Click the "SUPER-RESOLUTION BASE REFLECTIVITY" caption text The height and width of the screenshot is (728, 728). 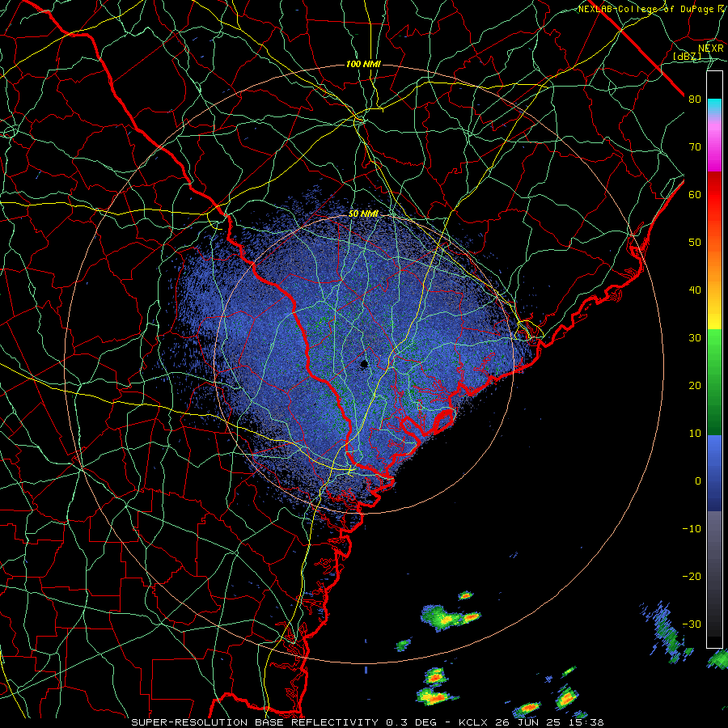coord(255,722)
